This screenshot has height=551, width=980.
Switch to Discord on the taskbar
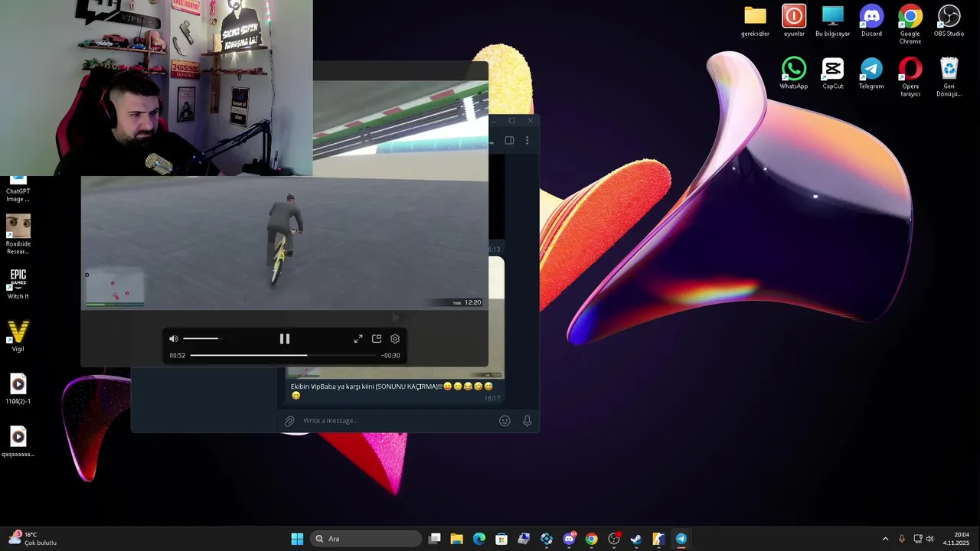click(569, 539)
